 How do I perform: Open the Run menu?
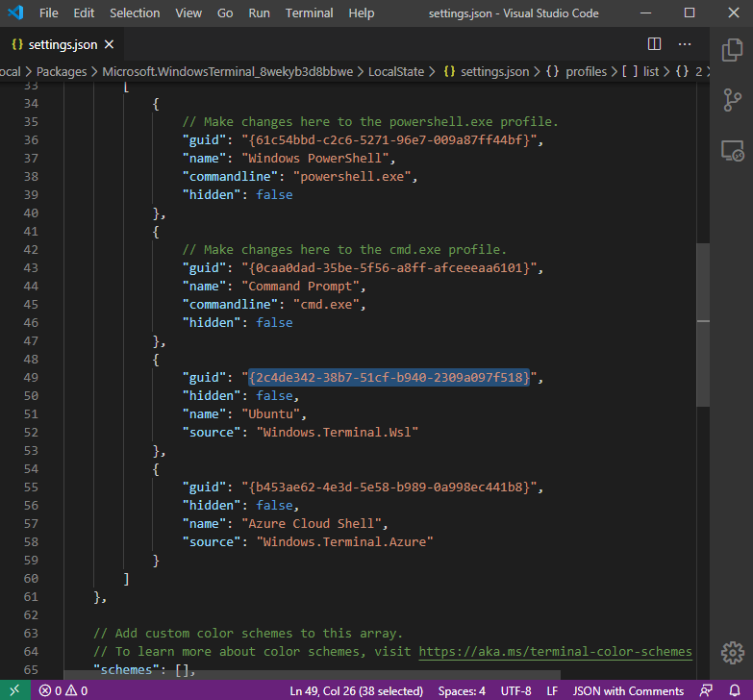pos(259,12)
